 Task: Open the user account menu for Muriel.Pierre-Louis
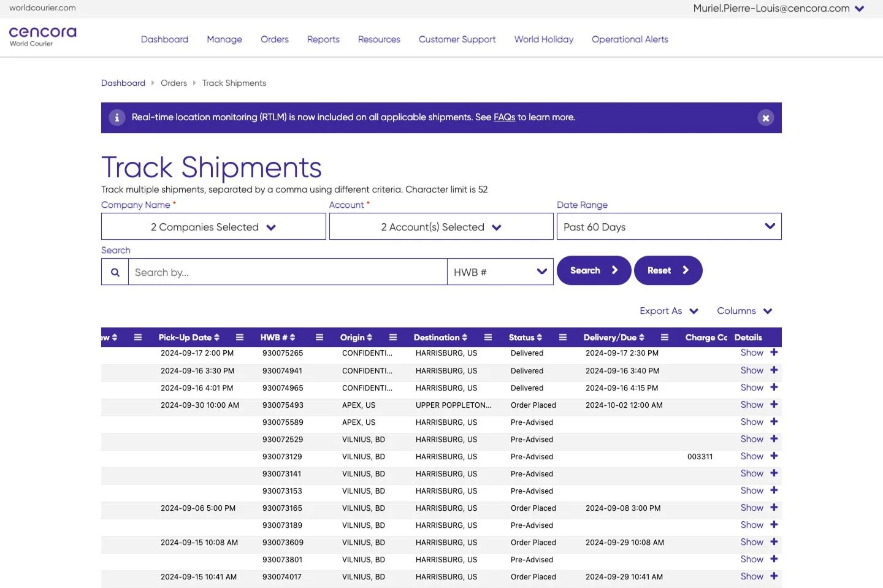coord(779,9)
